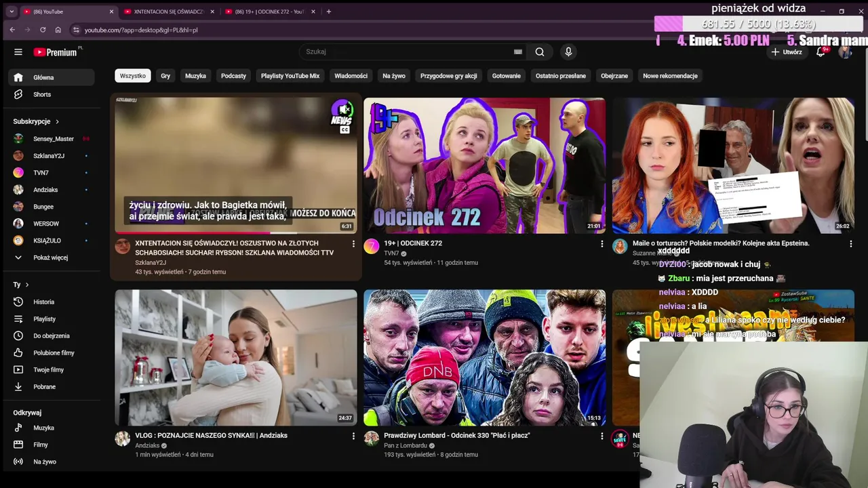Screen dimensions: 868x488
Task: Open on-screen keyboard icon in search box
Action: point(518,52)
